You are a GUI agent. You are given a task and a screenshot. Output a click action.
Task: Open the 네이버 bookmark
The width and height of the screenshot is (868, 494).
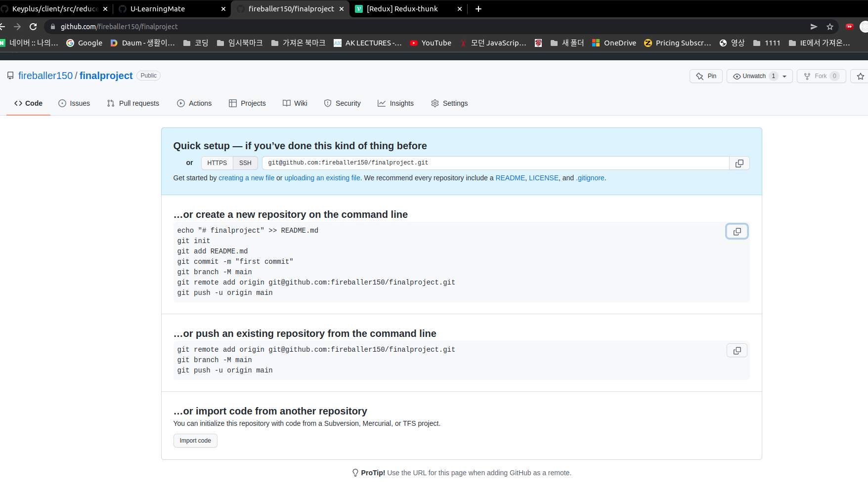(29, 43)
